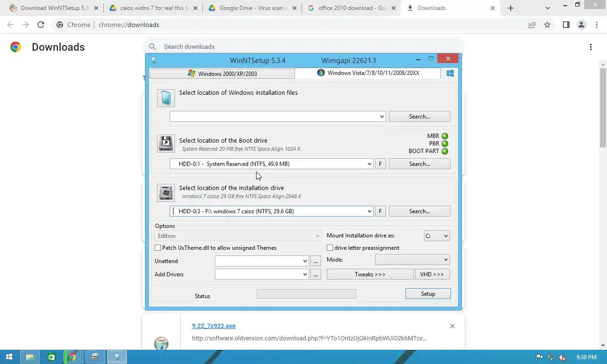Image resolution: width=607 pixels, height=364 pixels.
Task: Select Windows Vista/7/8/10/11/2008/20XX tab
Action: click(x=368, y=73)
